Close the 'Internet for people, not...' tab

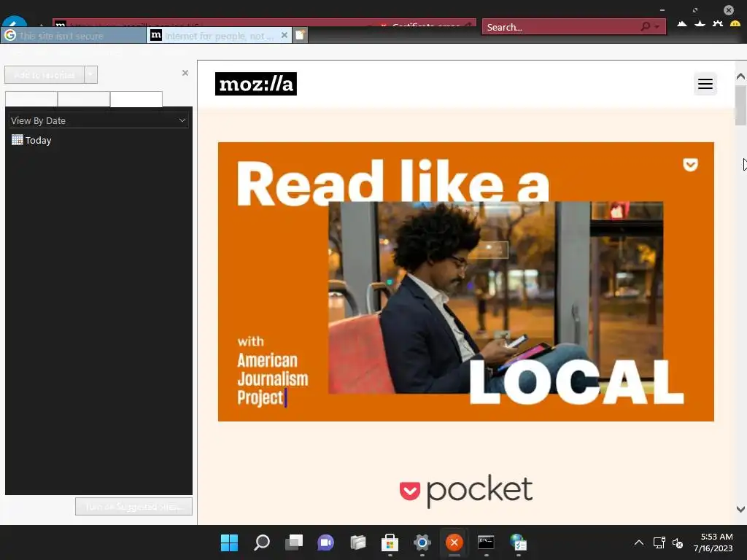(x=285, y=35)
